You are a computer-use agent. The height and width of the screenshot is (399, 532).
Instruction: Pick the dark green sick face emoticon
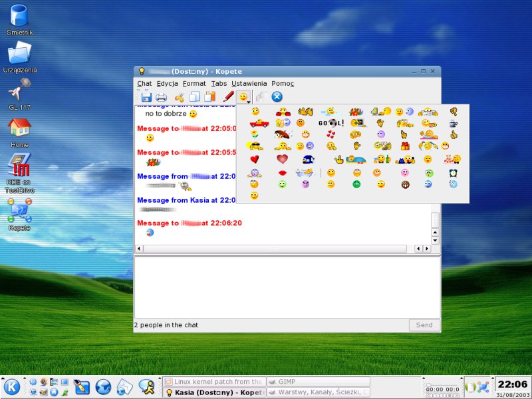coord(356,184)
